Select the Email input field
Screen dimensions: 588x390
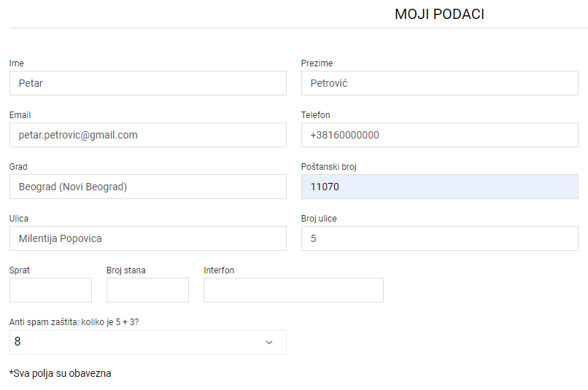[x=148, y=135]
